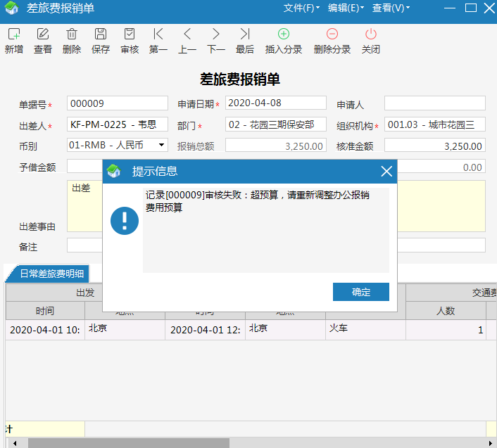
Task: Jump to last record with 最后
Action: coord(245,34)
